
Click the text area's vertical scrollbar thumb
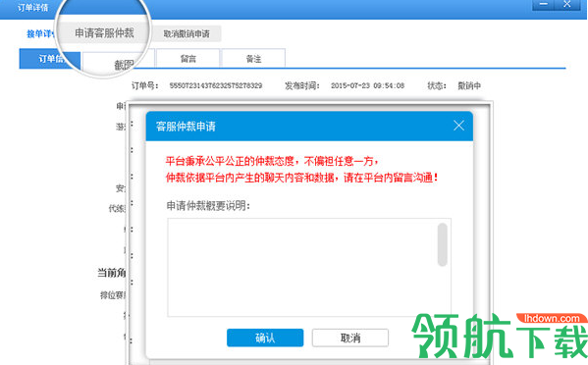tap(443, 244)
